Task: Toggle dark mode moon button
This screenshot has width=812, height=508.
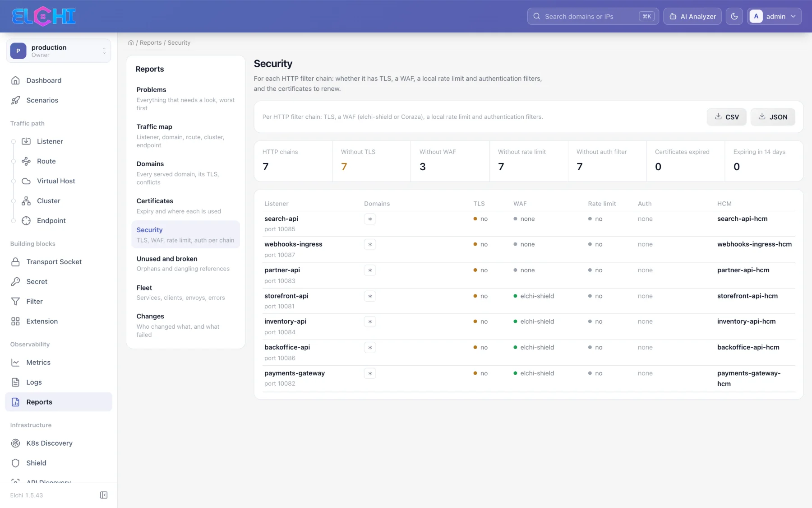Action: coord(734,16)
